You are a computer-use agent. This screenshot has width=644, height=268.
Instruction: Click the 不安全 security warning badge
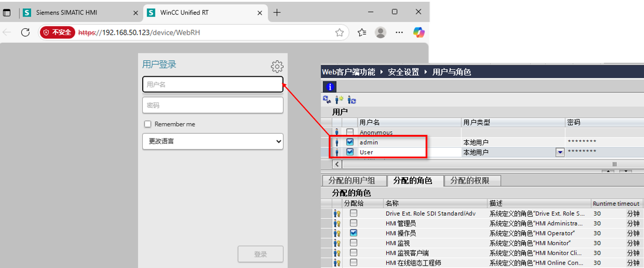(57, 32)
